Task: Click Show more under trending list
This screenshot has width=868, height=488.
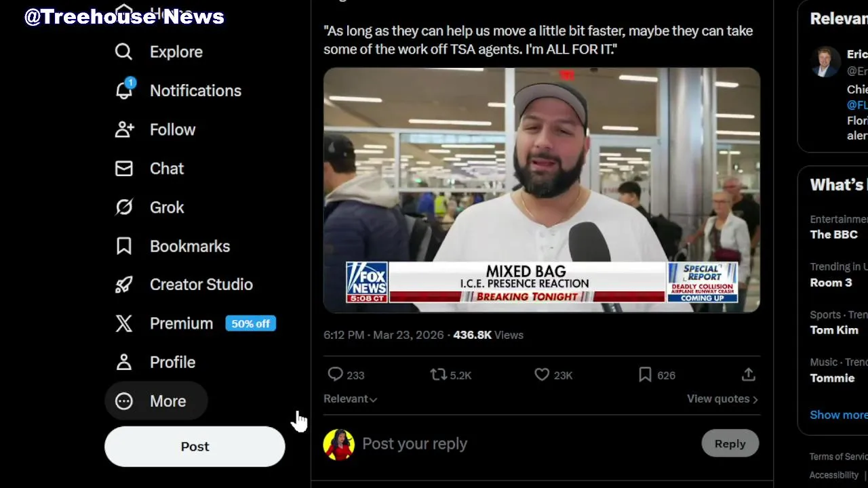Action: click(838, 415)
